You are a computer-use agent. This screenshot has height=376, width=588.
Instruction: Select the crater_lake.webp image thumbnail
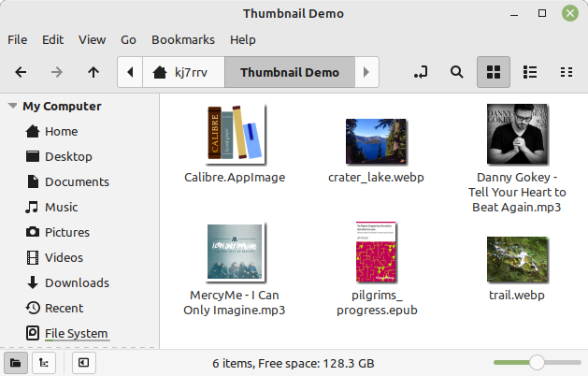pyautogui.click(x=376, y=141)
